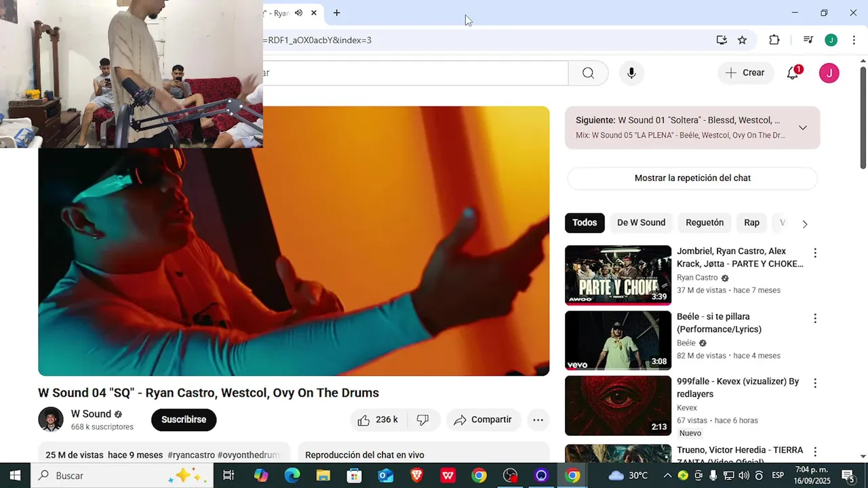
Task: Open the more actions ellipsis under the video
Action: (x=538, y=420)
